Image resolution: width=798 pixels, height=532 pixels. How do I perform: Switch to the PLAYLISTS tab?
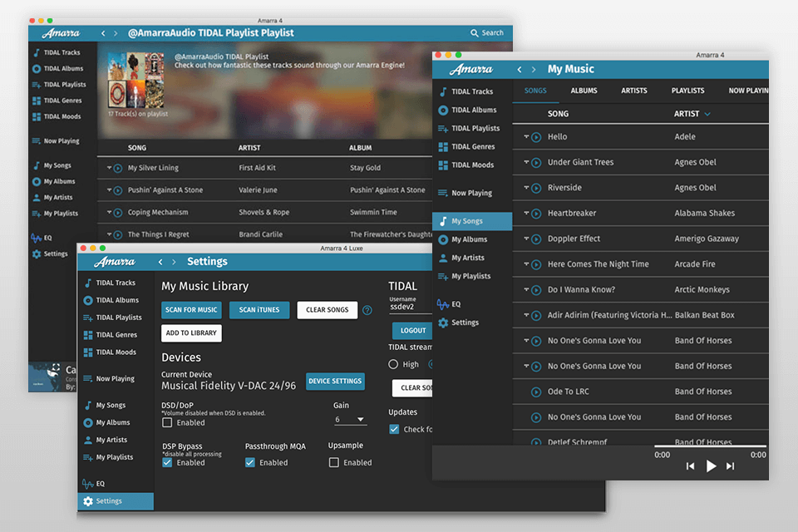[687, 91]
